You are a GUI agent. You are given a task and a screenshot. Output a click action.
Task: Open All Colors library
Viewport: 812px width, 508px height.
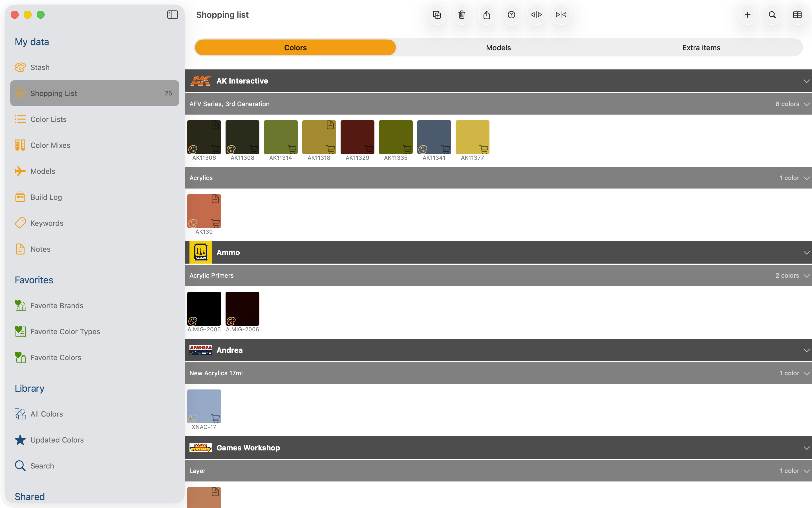[95, 414]
